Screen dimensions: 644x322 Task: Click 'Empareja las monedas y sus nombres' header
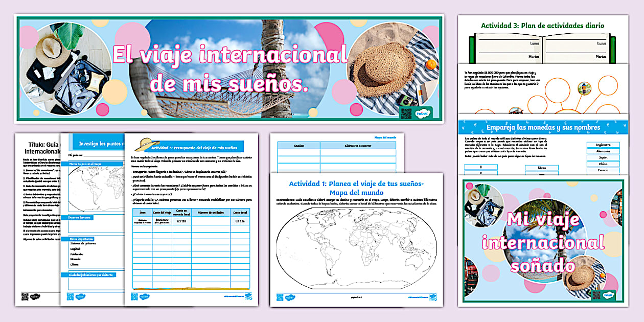[542, 127]
